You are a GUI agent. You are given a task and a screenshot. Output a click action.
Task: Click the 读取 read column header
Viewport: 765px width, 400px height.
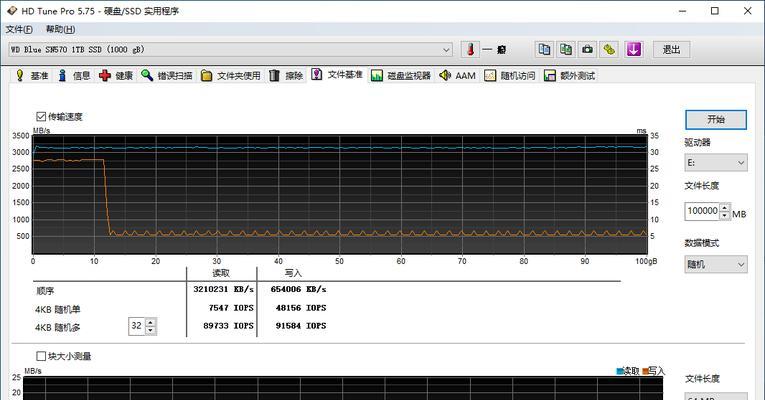tap(221, 273)
